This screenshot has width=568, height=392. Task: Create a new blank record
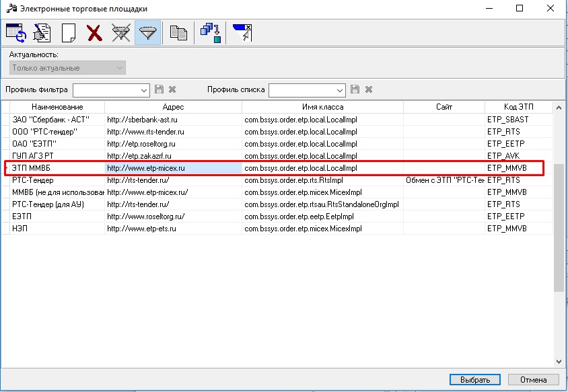click(x=68, y=33)
